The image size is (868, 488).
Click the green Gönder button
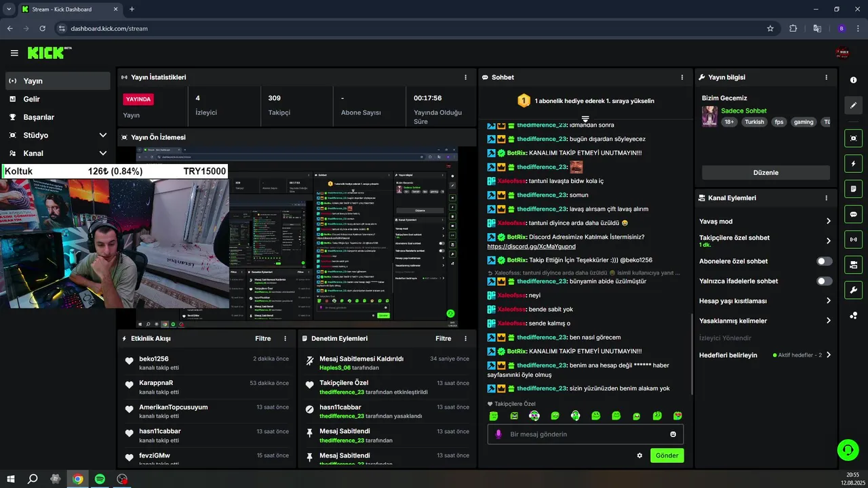tap(667, 455)
